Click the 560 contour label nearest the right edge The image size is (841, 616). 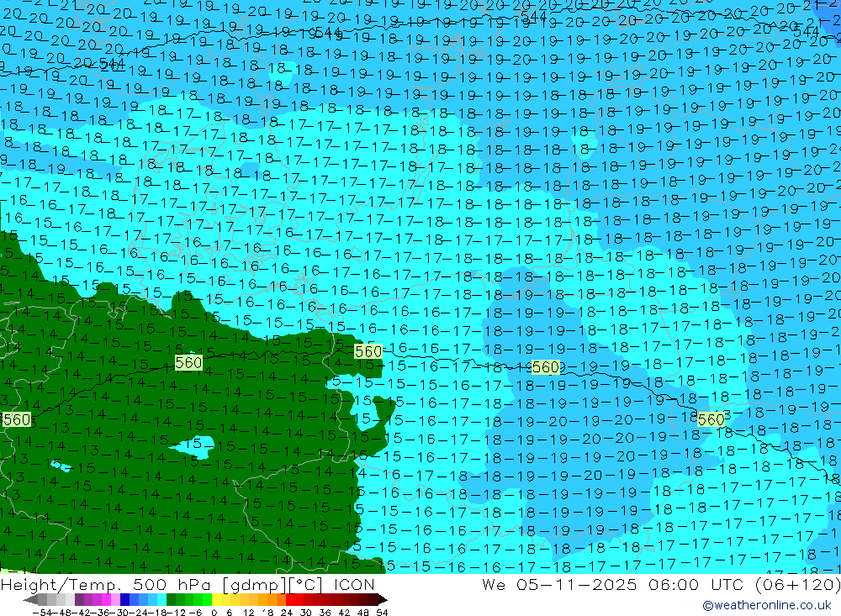711,420
